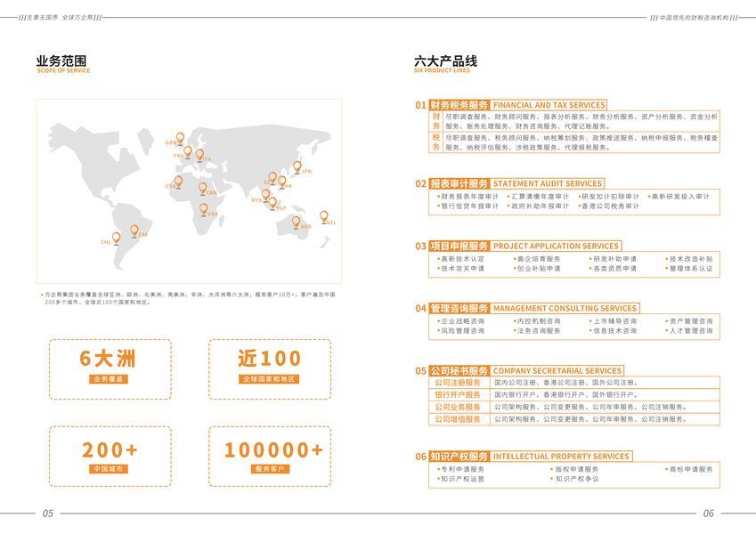Select MANAGEMENT CONSULTING SERVICES heading
The width and height of the screenshot is (756, 534).
[565, 308]
